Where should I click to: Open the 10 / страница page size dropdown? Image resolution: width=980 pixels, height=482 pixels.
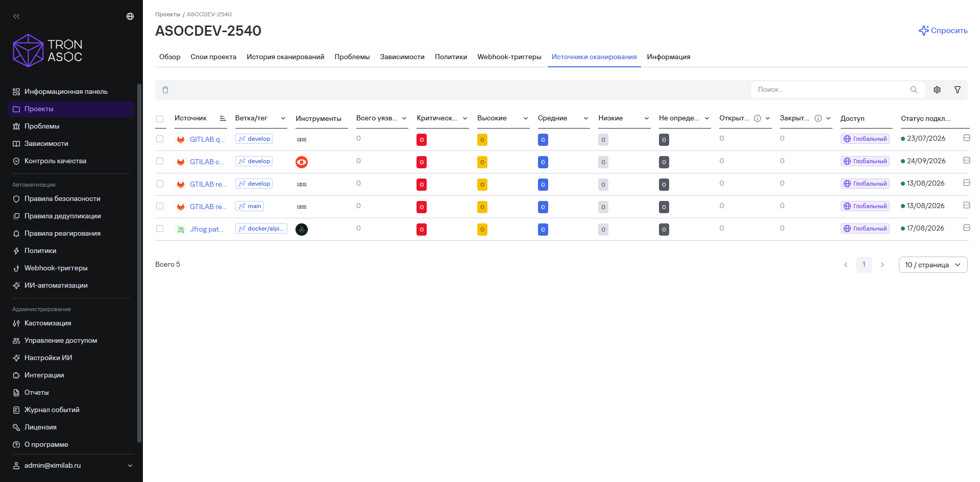933,265
